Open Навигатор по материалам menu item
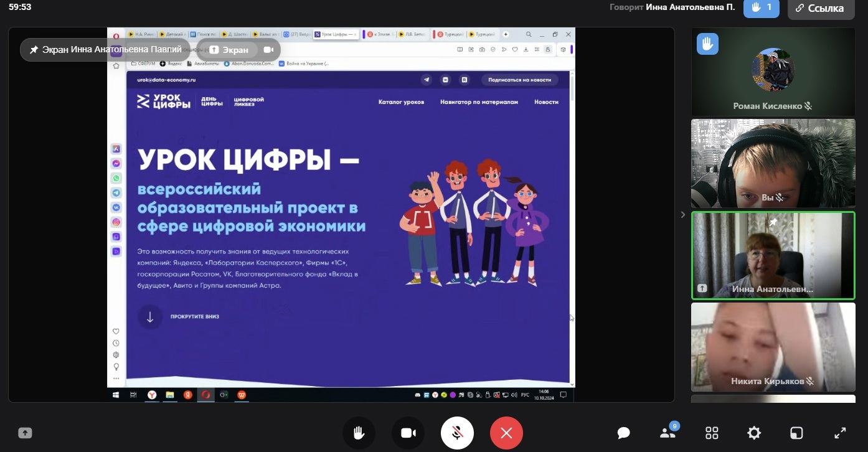The height and width of the screenshot is (452, 868). (479, 102)
